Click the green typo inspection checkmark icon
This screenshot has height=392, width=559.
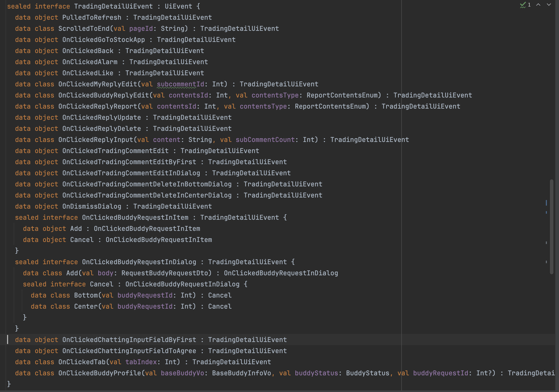(x=523, y=5)
